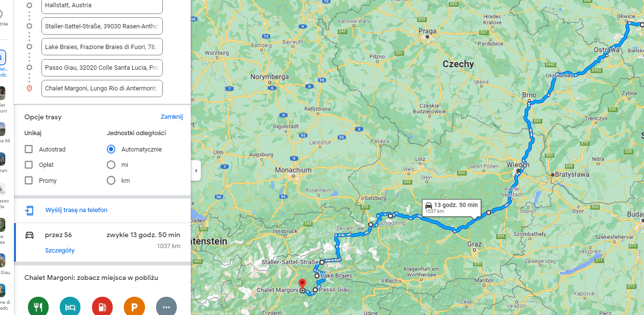The width and height of the screenshot is (644, 315).
Task: Click the Lake Braies destination field
Action: [x=102, y=47]
